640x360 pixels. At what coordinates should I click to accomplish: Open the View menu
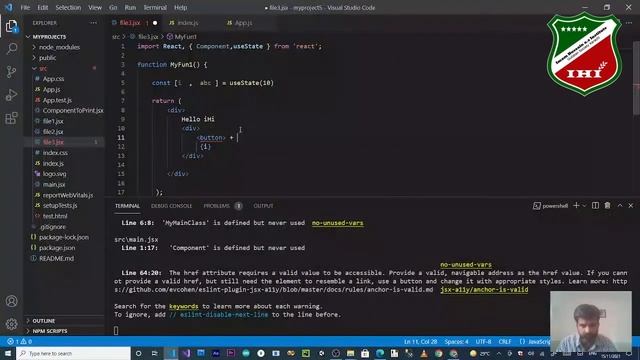click(x=95, y=7)
